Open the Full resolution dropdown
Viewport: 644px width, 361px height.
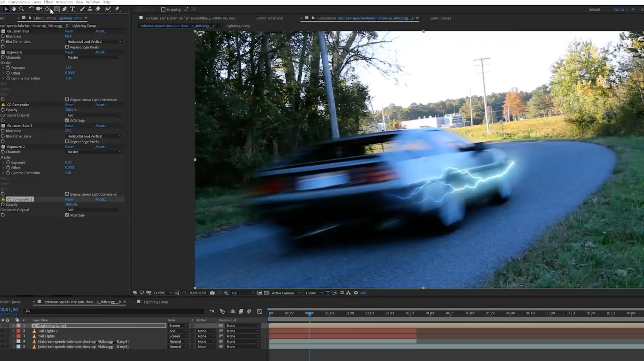243,293
